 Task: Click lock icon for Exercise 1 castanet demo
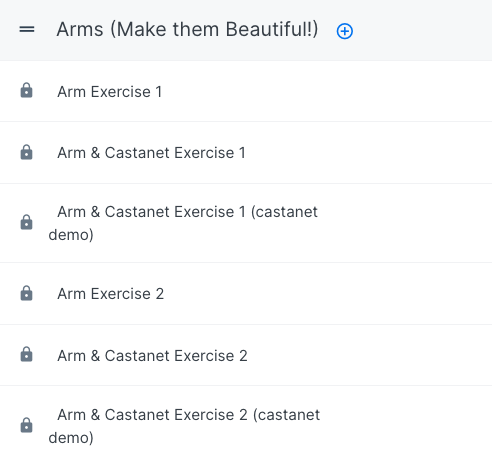26,222
